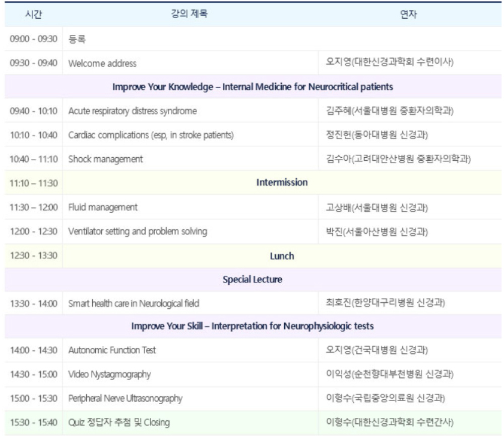
Task: Select the '등록' row title
Action: (x=77, y=39)
